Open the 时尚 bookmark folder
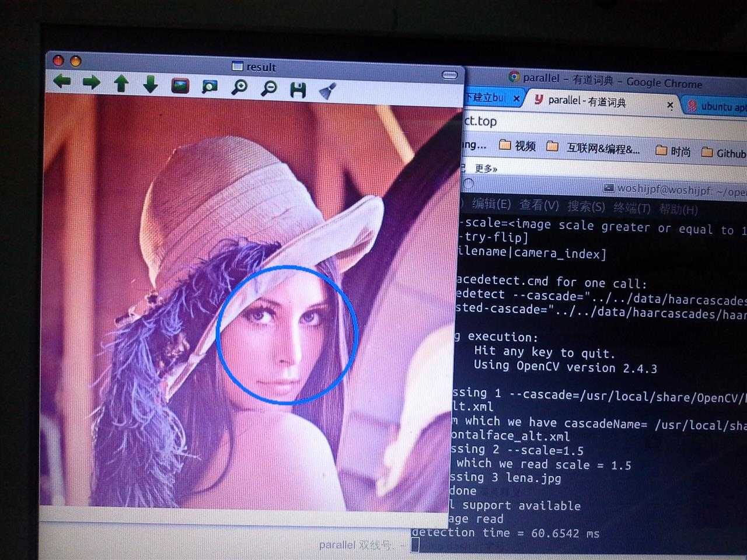747x560 pixels. tap(673, 151)
